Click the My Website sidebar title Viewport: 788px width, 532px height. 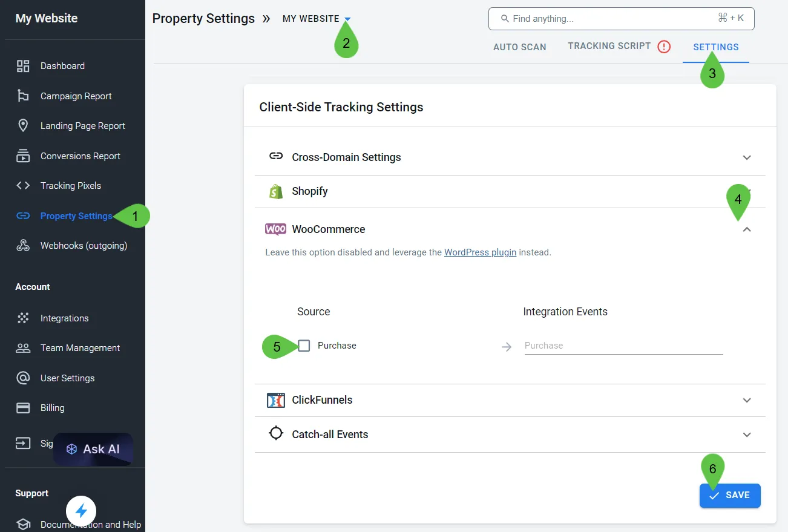click(47, 18)
